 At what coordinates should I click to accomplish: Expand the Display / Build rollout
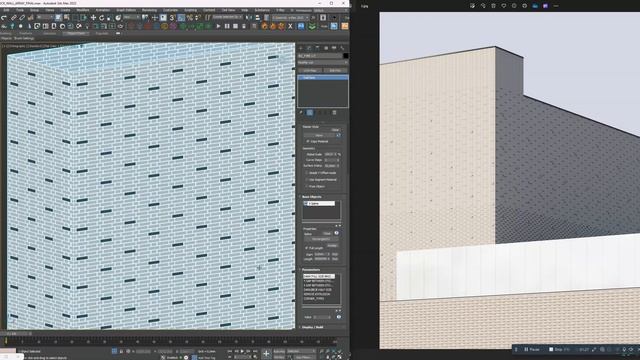313,327
